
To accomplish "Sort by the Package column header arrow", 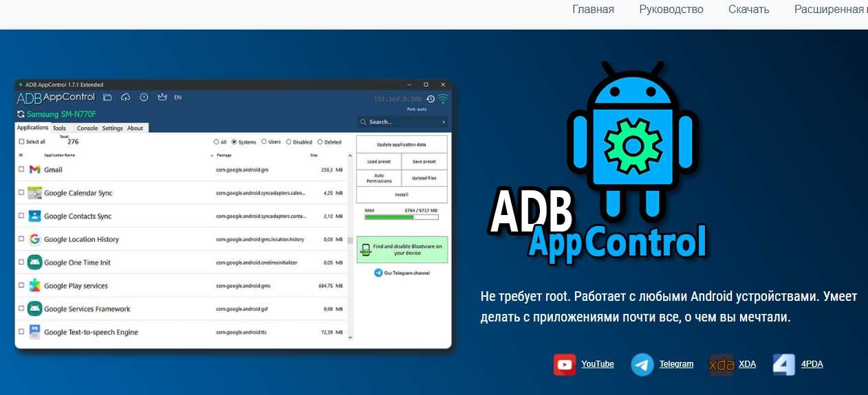I will 210,156.
